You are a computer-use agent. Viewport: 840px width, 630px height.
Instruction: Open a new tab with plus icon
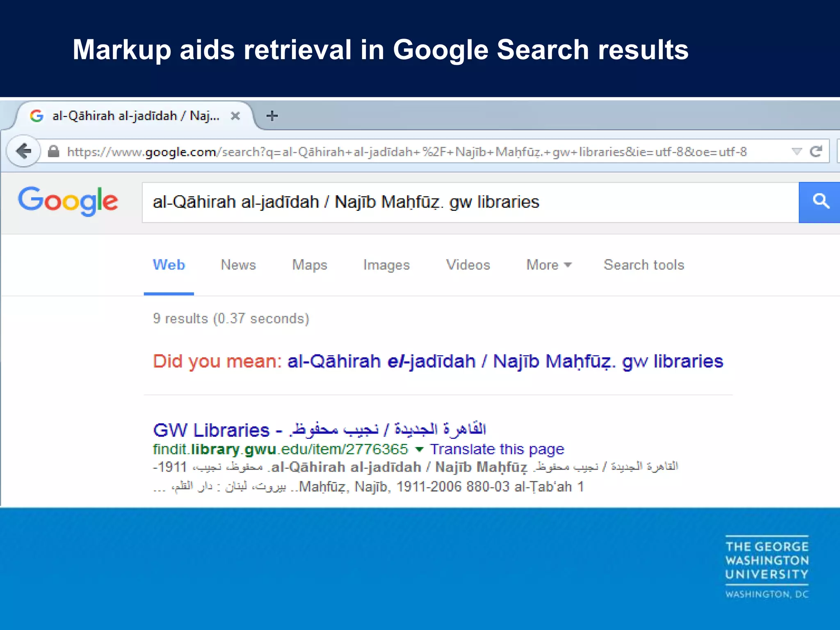point(272,116)
